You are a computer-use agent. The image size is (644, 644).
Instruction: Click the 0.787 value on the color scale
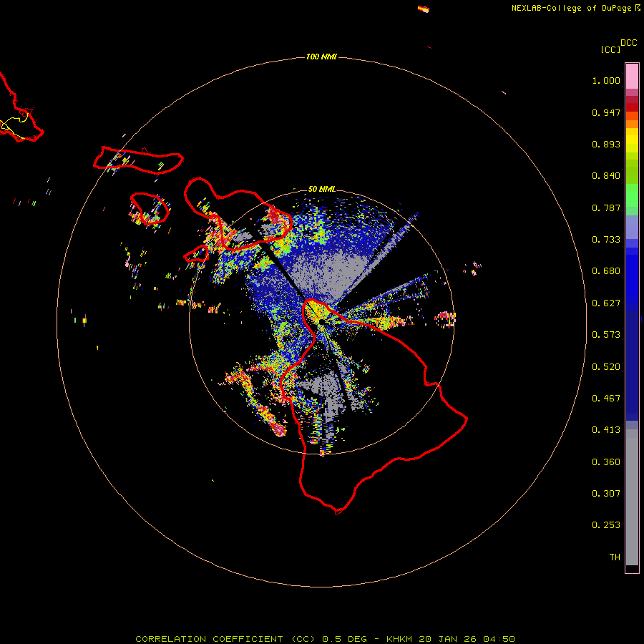[606, 208]
